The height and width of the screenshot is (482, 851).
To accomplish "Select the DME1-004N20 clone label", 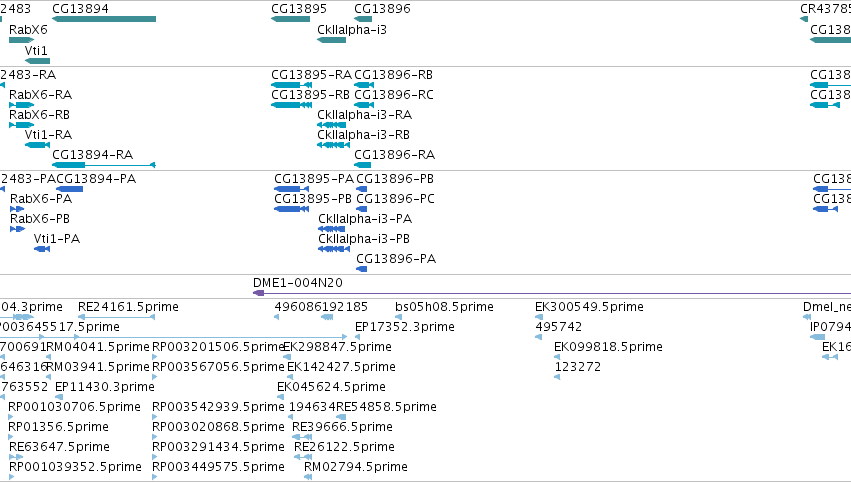I will click(x=298, y=283).
